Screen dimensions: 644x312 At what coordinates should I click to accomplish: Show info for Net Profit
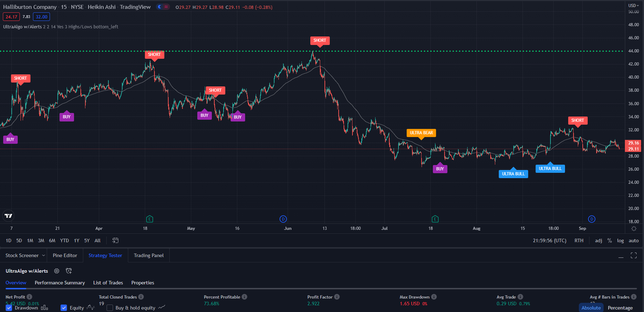click(30, 296)
